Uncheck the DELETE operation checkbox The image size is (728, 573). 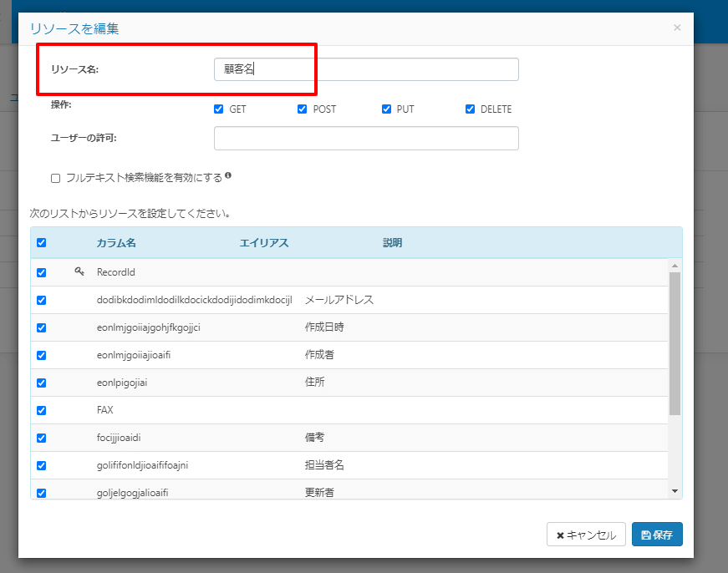coord(470,109)
